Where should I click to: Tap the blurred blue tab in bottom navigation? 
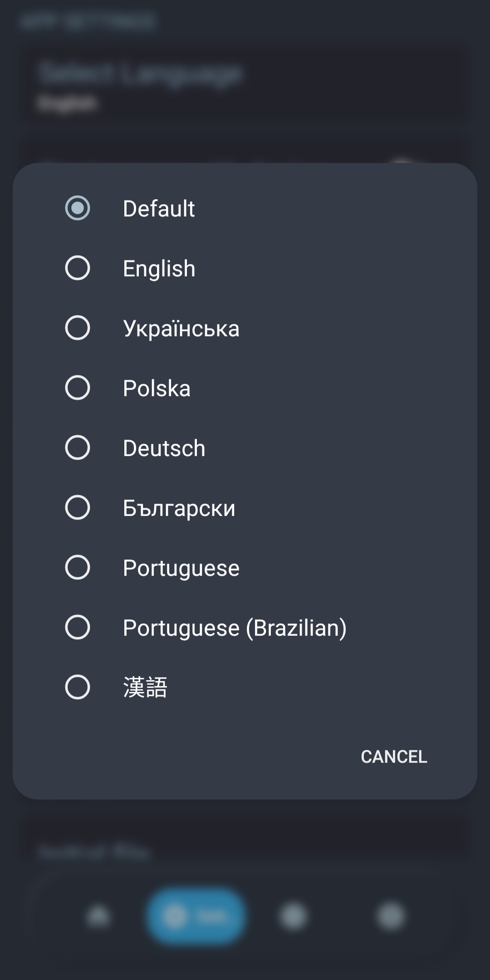coord(196,916)
